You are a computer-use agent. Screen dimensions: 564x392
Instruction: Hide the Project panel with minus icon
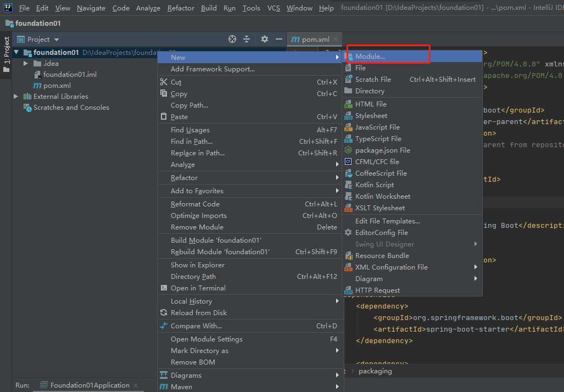coord(279,39)
